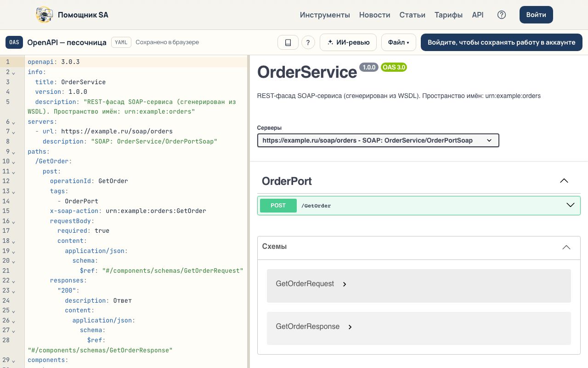
Task: Click the sign-in prompt to save work to account
Action: tap(502, 42)
